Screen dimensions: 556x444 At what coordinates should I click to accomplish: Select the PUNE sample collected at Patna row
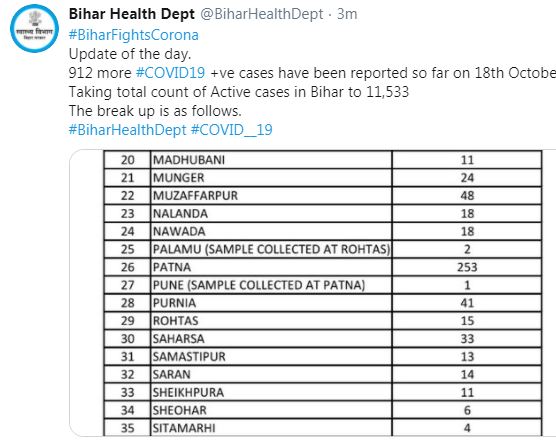[x=323, y=285]
